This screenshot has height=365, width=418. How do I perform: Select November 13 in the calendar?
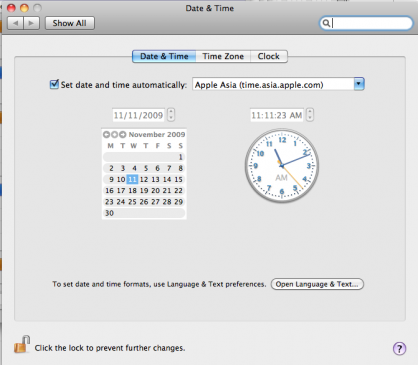coord(155,179)
